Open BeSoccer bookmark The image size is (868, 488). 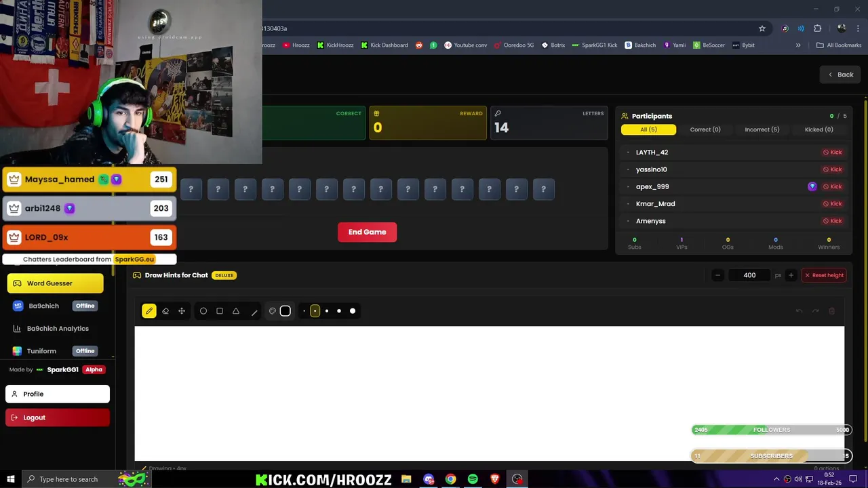pyautogui.click(x=709, y=45)
